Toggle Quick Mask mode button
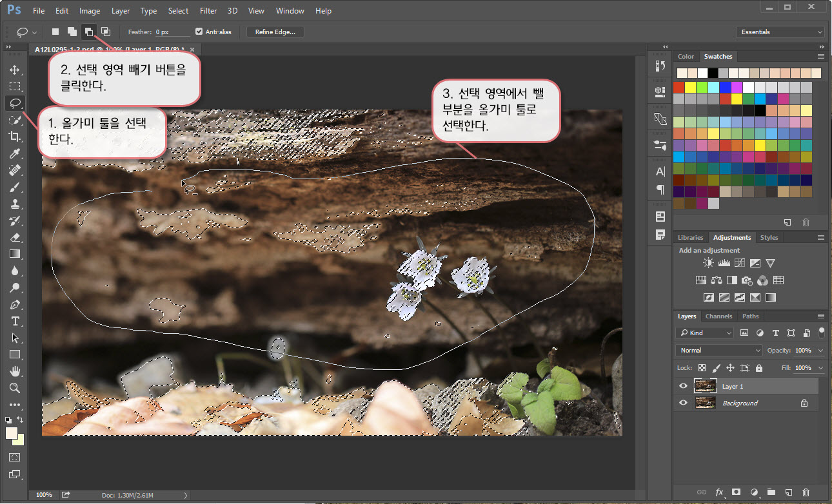Viewport: 832px width, 504px height. click(14, 457)
